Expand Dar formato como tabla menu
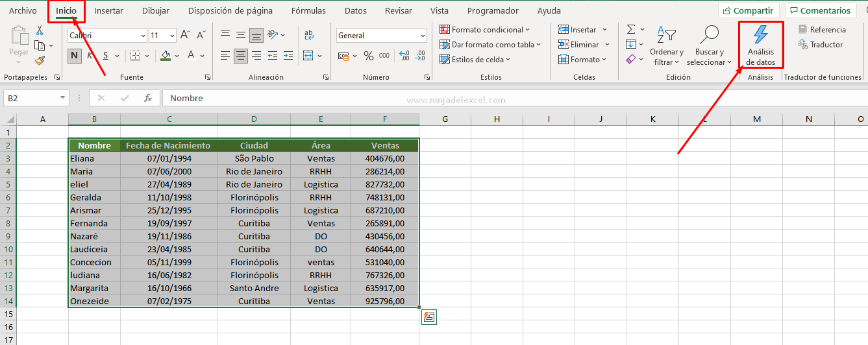This screenshot has width=868, height=345. (x=491, y=44)
